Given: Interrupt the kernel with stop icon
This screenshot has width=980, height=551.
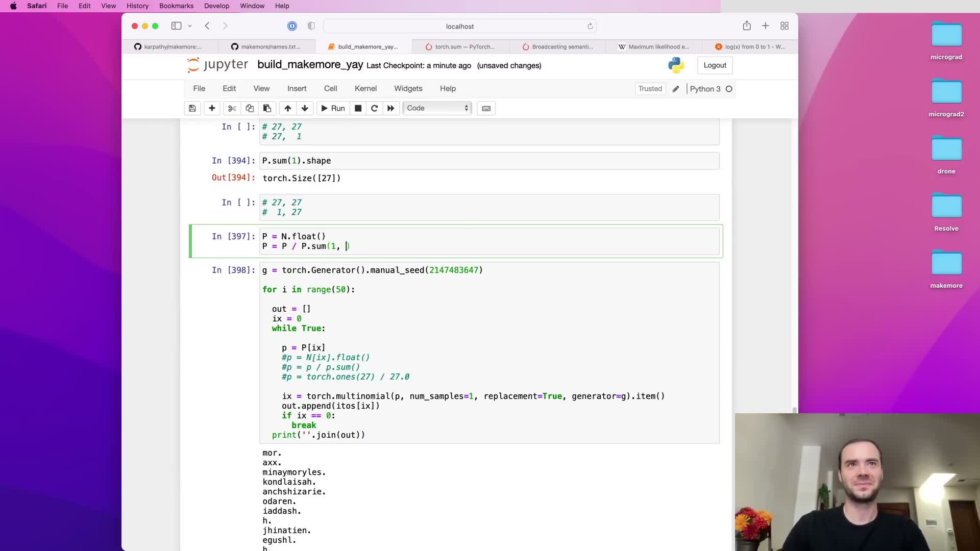Looking at the screenshot, I should pyautogui.click(x=358, y=108).
